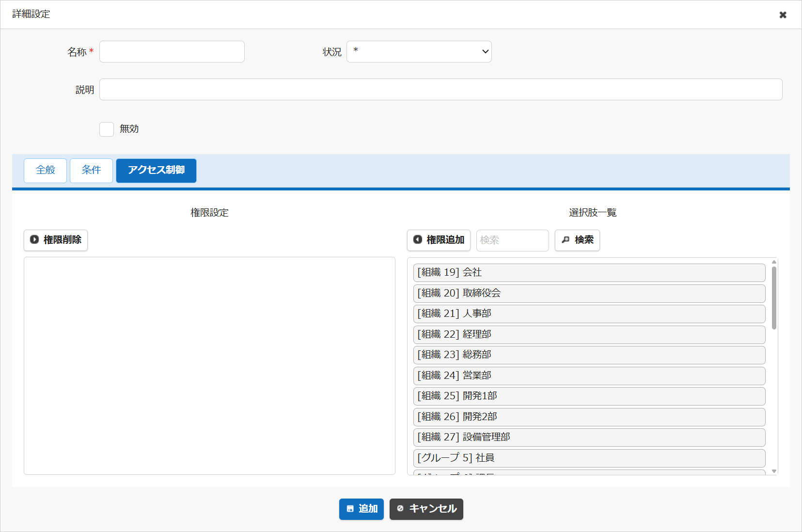This screenshot has width=802, height=532.
Task: Click the 検索 magnifier button
Action: click(577, 240)
